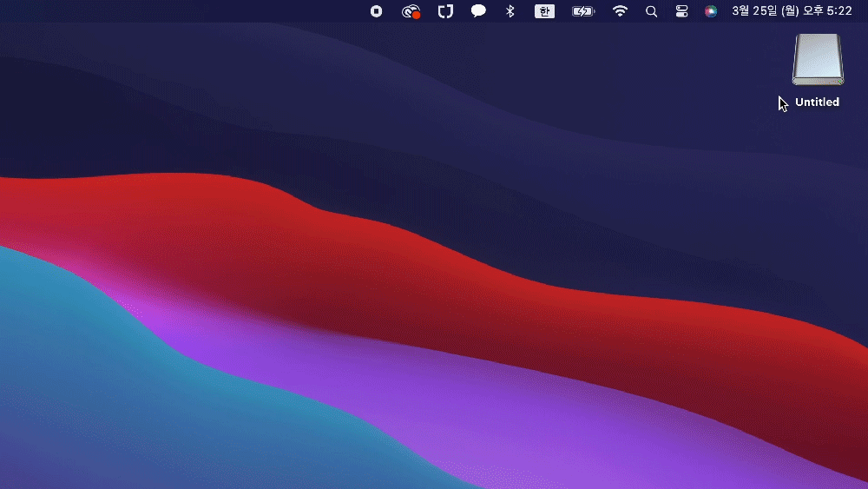This screenshot has width=868, height=489.
Task: Open the battery status menu
Action: (x=583, y=11)
